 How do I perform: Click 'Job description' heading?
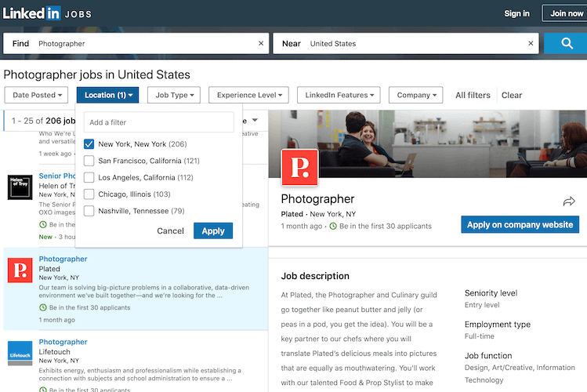315,276
